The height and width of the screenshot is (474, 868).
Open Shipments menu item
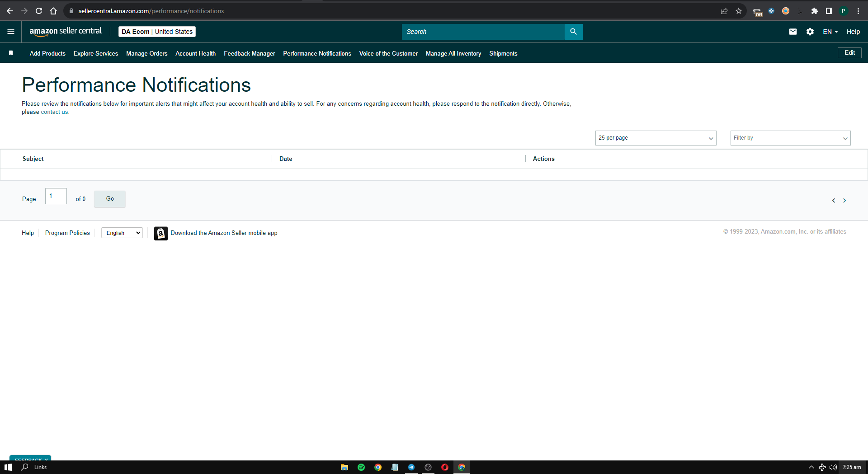click(503, 53)
